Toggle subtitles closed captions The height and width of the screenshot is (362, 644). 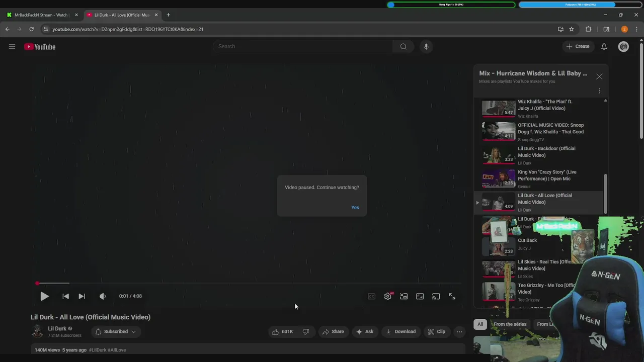[x=372, y=296]
